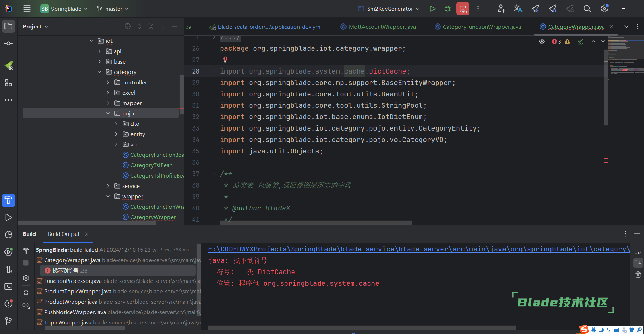Open the Problems tool window
The image size is (644, 334).
(x=9, y=304)
